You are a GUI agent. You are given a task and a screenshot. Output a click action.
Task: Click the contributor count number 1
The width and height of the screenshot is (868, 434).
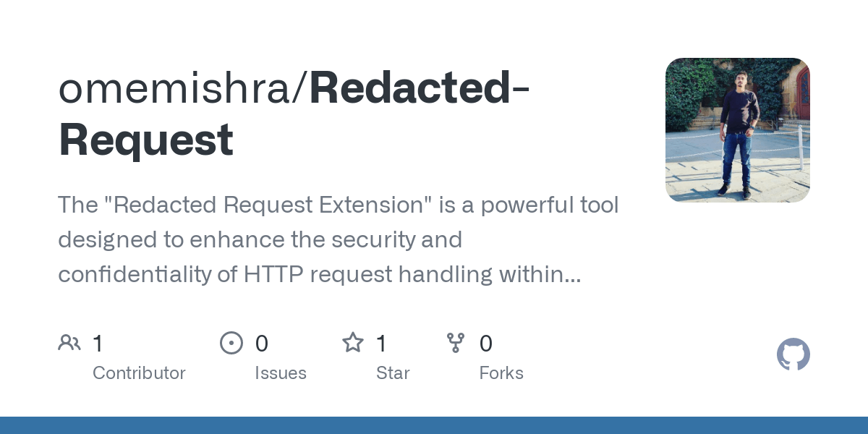coord(98,344)
